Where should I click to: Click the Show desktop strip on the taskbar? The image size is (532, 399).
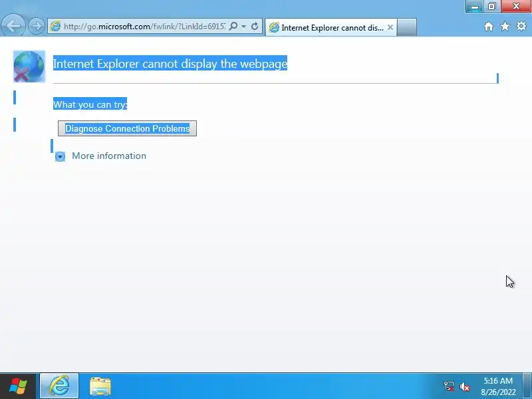click(x=527, y=386)
